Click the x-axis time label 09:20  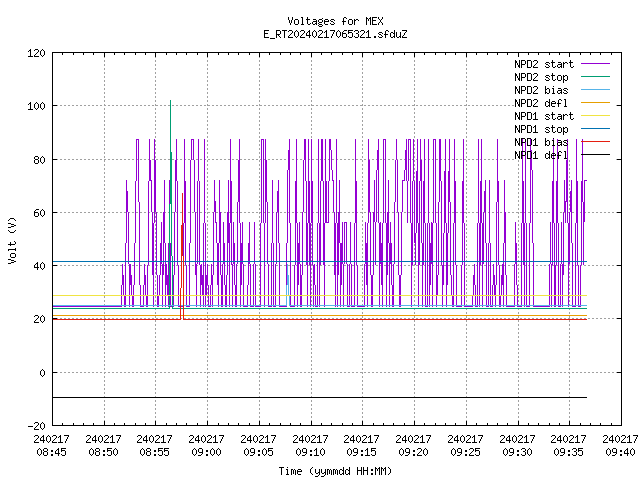pyautogui.click(x=413, y=453)
